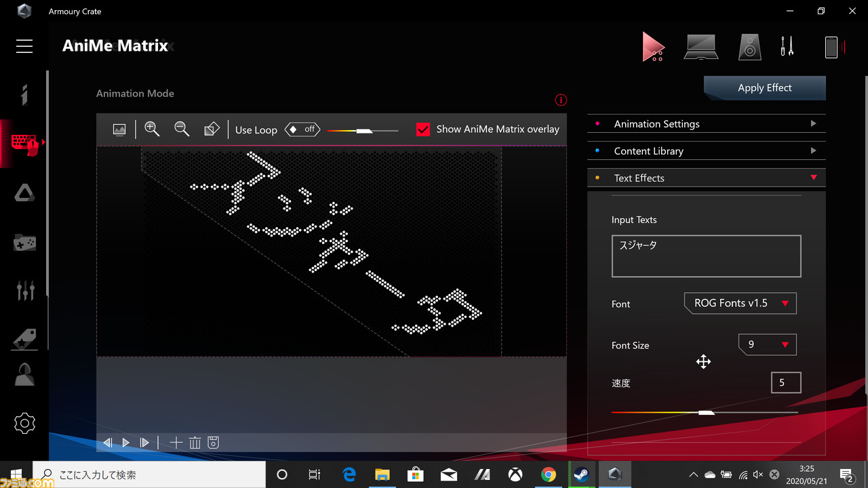
Task: Import image with picture icon
Action: 119,129
